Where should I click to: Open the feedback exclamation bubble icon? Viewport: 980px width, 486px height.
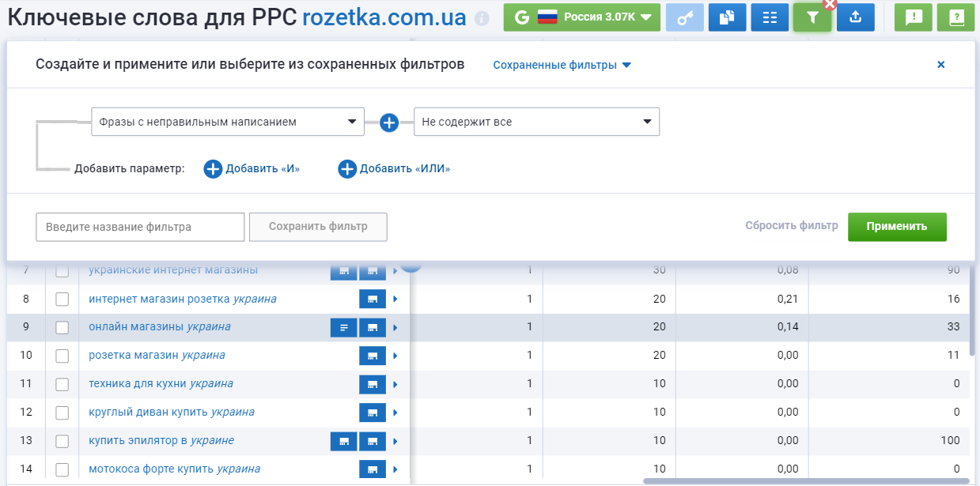[x=914, y=17]
